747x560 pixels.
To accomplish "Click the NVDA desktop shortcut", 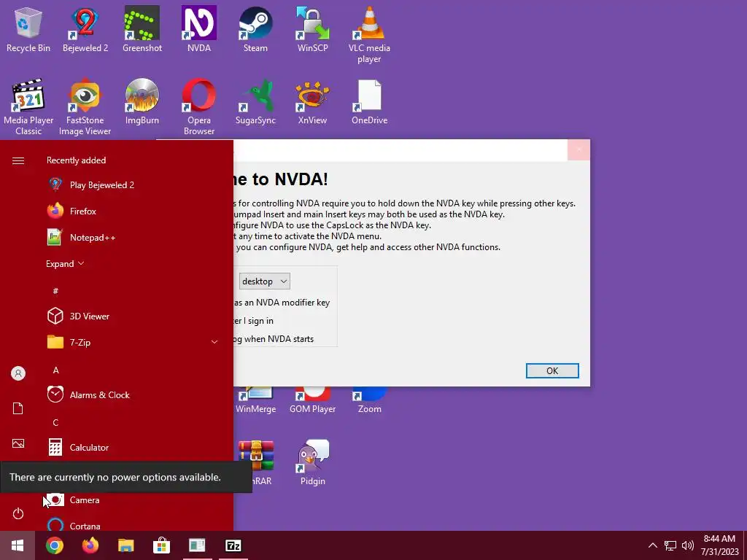I will tap(199, 29).
